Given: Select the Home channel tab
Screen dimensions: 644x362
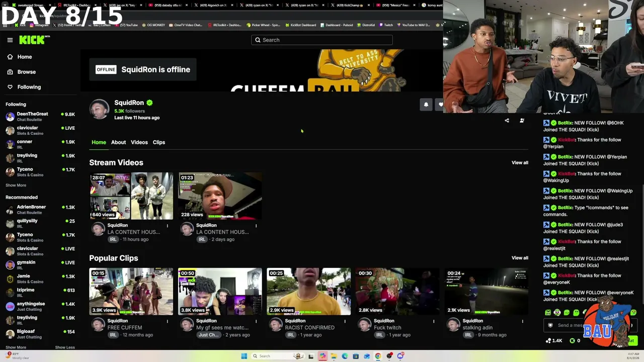Looking at the screenshot, I should pos(99,142).
